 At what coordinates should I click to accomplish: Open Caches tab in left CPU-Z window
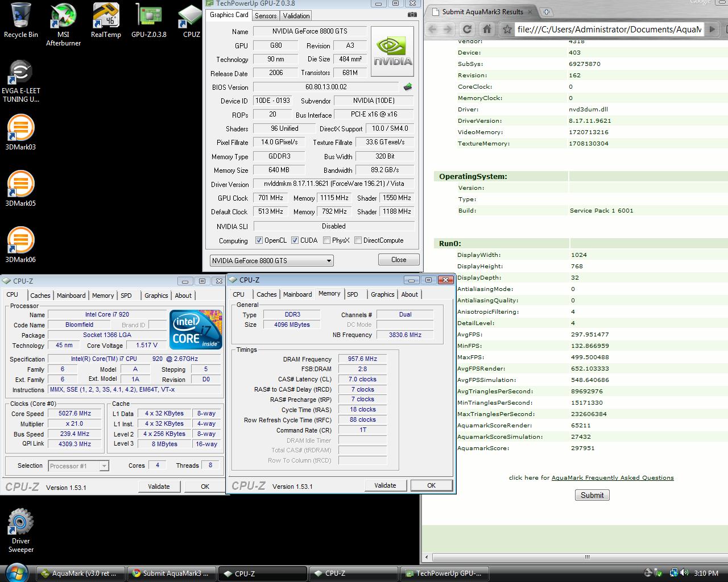point(40,296)
